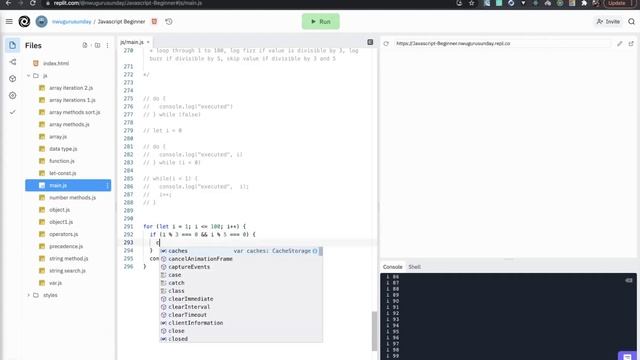The height and width of the screenshot is (360, 640).
Task: Open the user avatar profile
Action: pos(41,22)
